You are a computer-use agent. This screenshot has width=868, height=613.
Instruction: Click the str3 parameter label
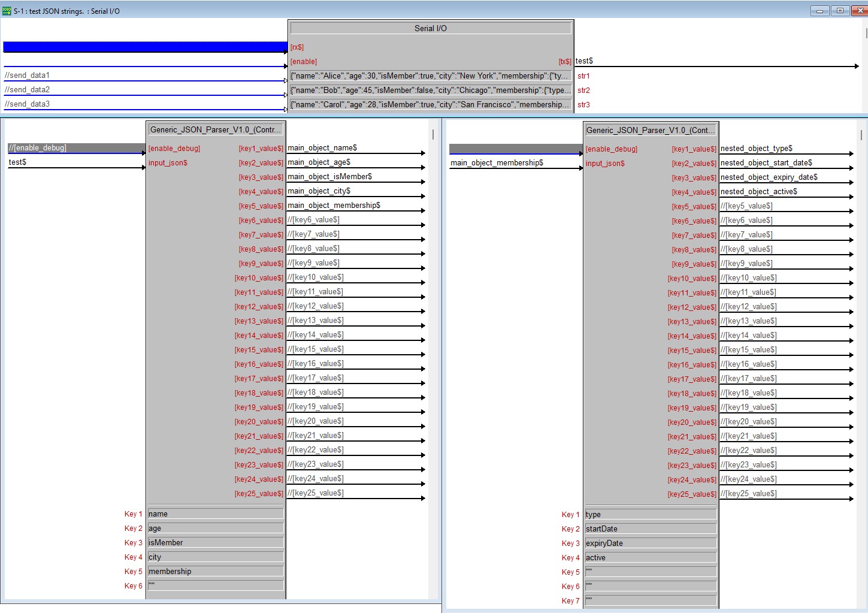click(583, 105)
